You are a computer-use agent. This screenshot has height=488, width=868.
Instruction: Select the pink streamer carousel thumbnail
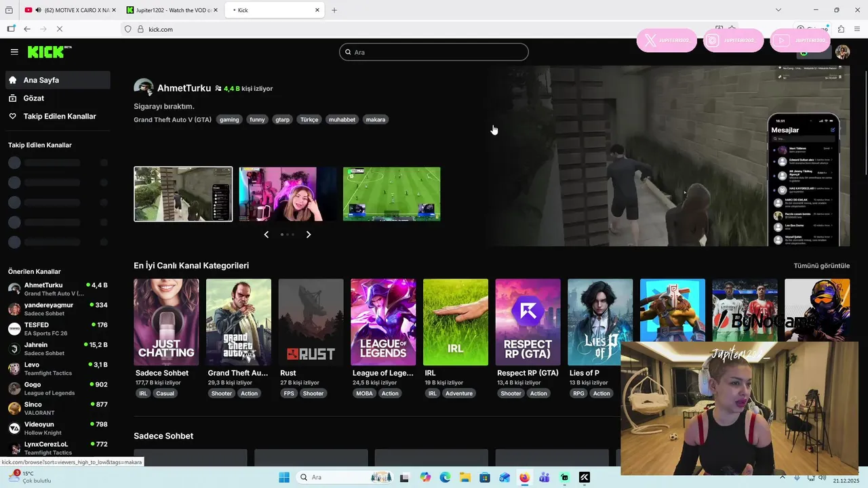tap(288, 194)
